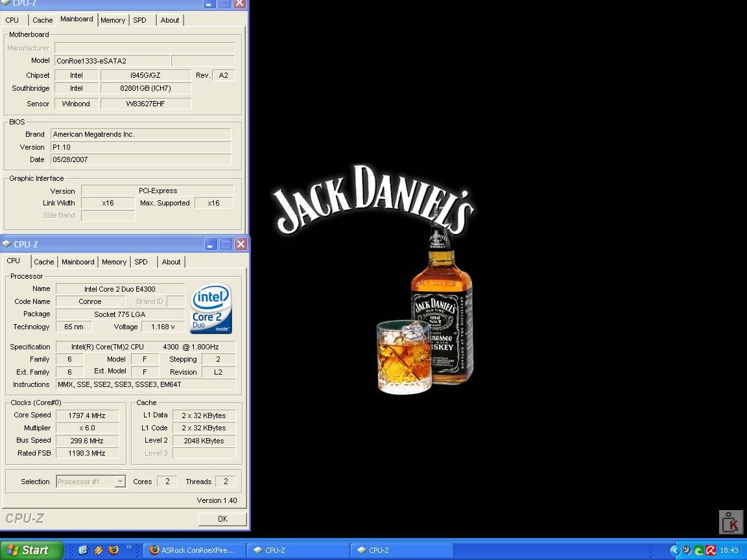Click the specification field Intel(R) Core(TM)2 CPU
The image size is (747, 560).
coord(145,347)
